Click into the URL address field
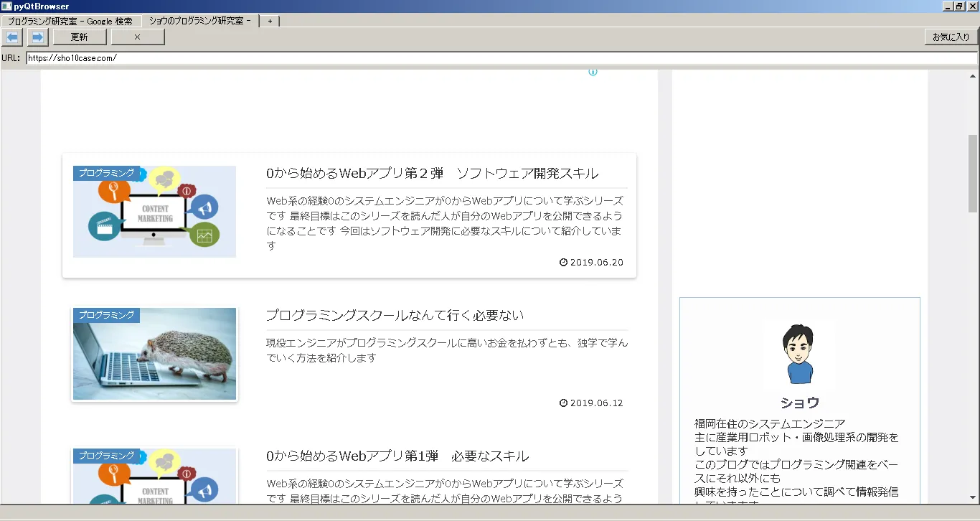980x521 pixels. 501,58
